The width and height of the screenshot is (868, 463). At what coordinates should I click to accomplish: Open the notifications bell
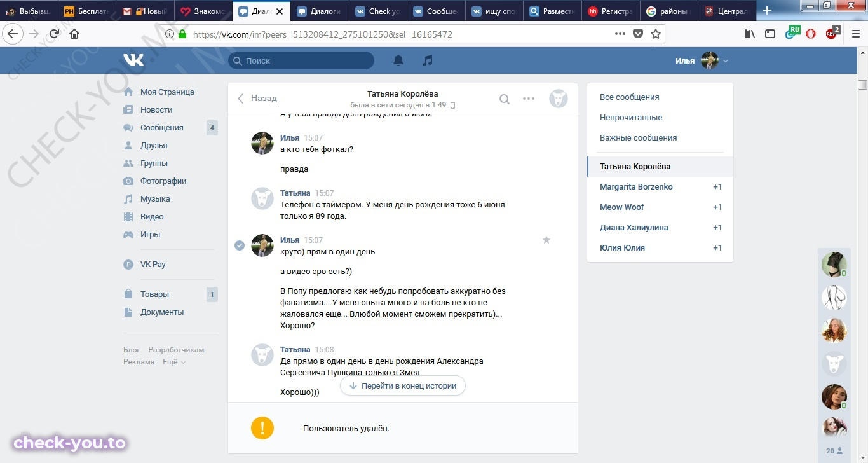[398, 60]
